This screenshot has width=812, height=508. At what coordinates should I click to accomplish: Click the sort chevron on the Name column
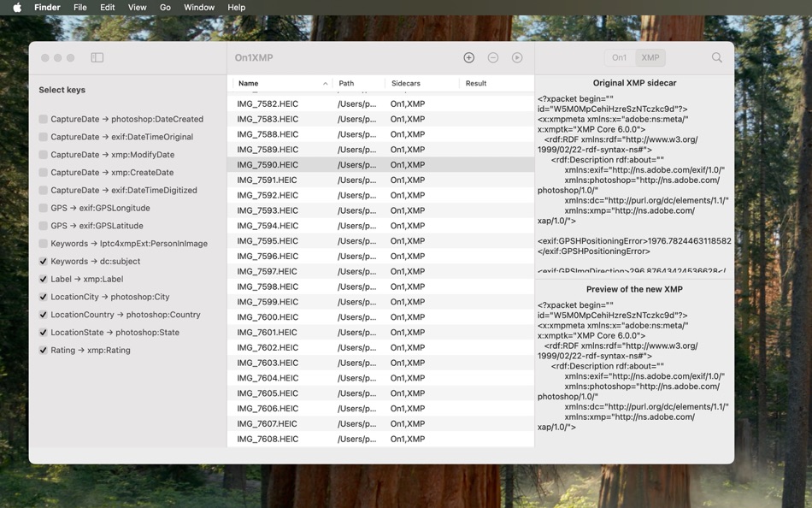325,83
